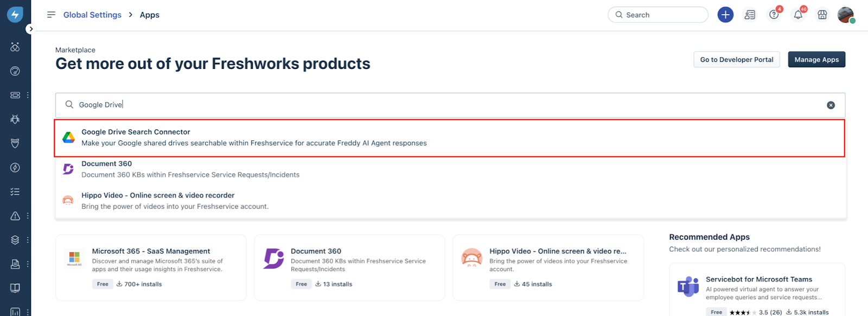Open the first sidebar icon with linked circles
The width and height of the screenshot is (868, 316).
pos(15,47)
